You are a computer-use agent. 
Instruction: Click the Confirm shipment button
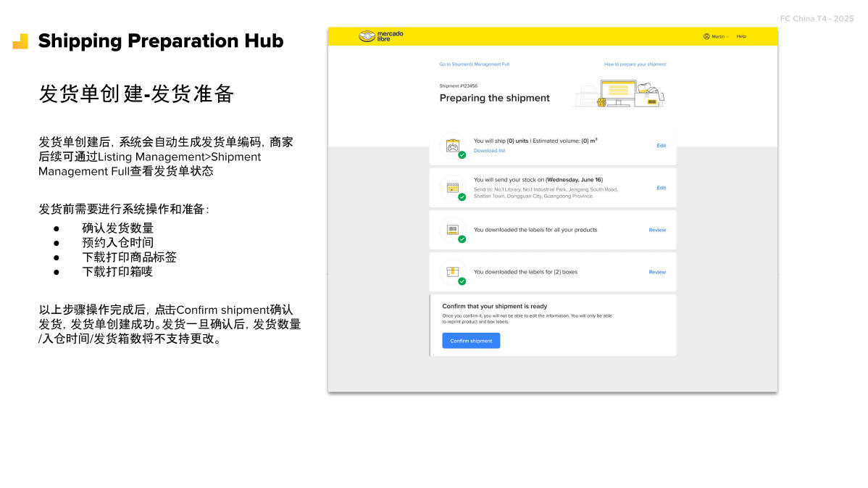[471, 341]
